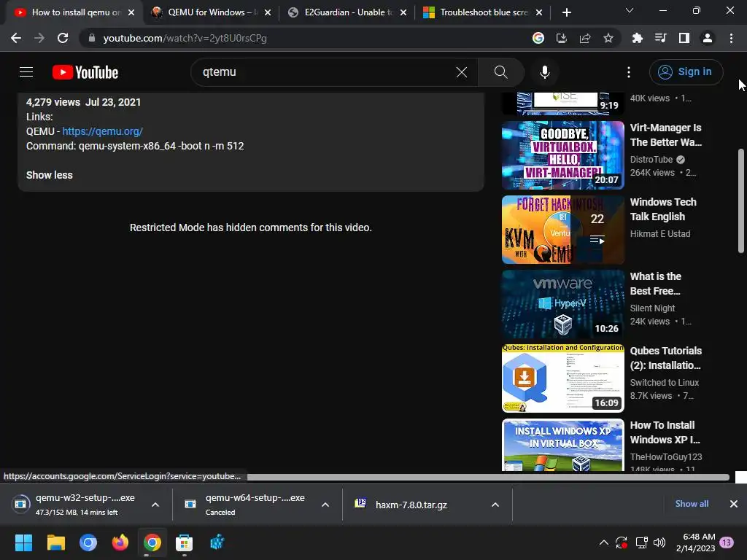Bookmark this page with star icon
747x560 pixels.
pos(608,38)
